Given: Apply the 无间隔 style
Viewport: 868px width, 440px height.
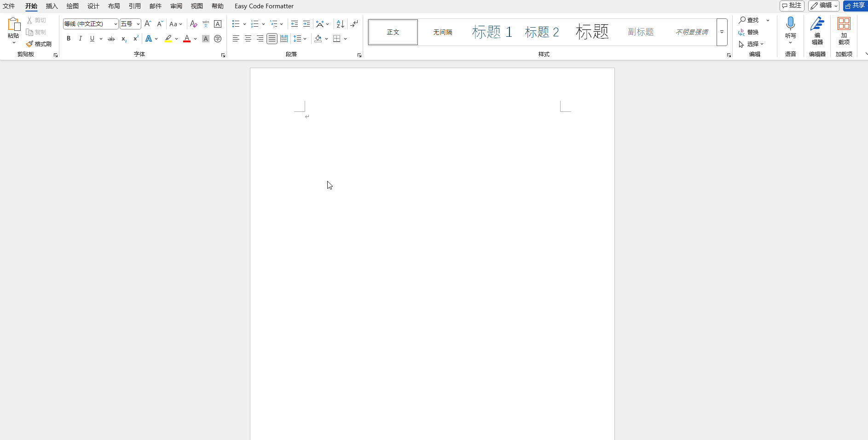Looking at the screenshot, I should click(x=443, y=32).
